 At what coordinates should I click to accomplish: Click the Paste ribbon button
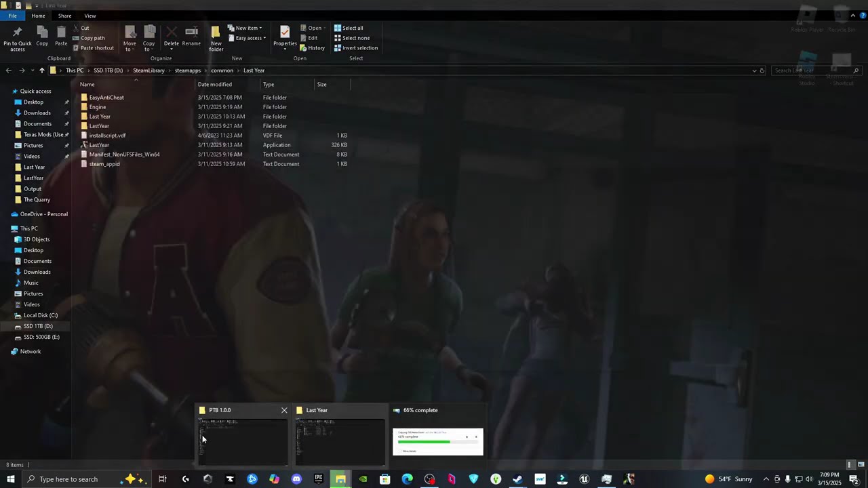click(x=61, y=37)
